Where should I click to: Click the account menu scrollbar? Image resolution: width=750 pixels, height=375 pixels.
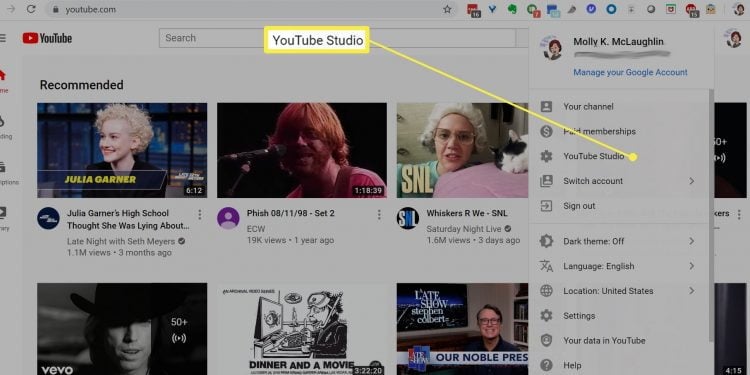[711, 215]
